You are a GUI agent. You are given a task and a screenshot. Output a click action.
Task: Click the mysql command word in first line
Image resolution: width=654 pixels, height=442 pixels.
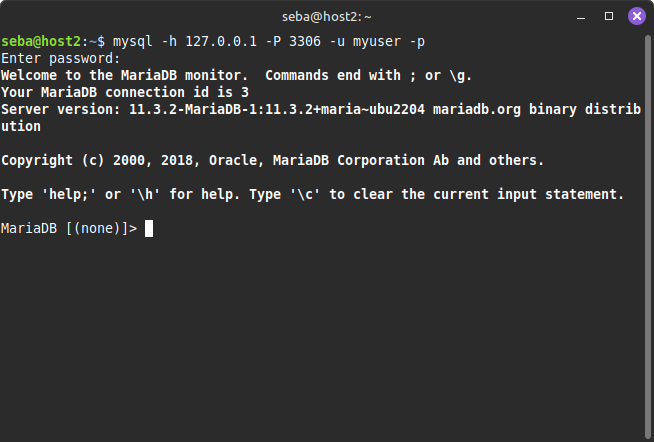pyautogui.click(x=133, y=41)
